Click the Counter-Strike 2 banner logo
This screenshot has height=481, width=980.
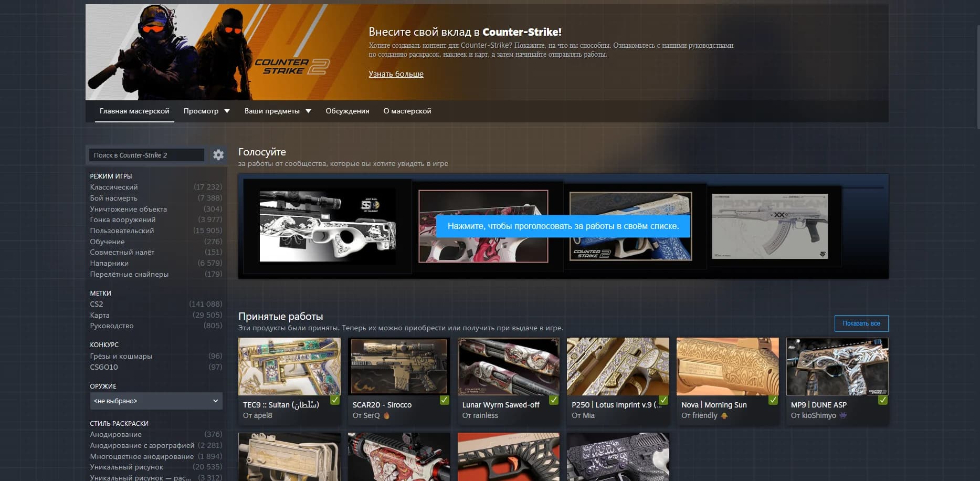[292, 66]
